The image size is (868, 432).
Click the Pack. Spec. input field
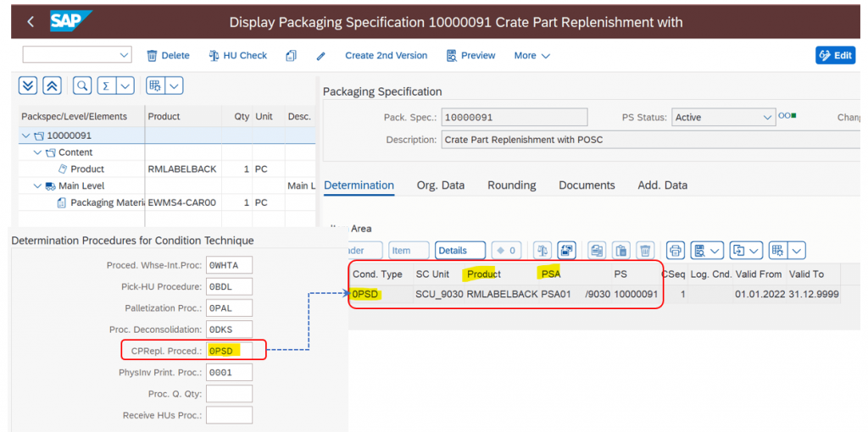515,117
